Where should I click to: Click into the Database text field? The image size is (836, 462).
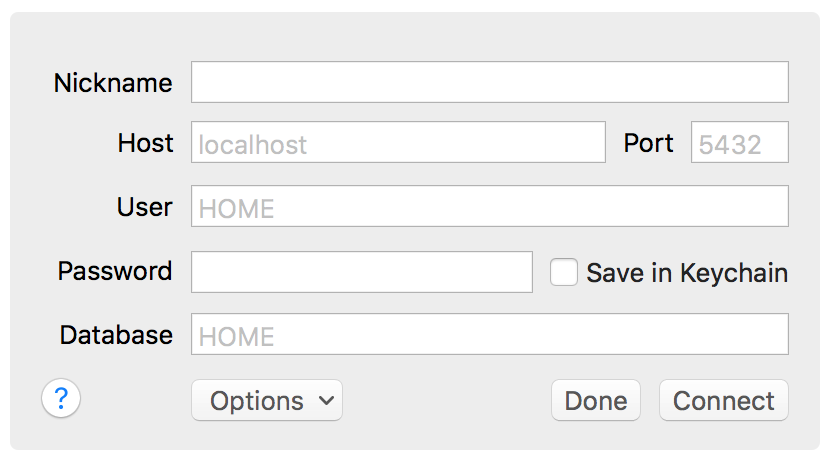(x=490, y=334)
